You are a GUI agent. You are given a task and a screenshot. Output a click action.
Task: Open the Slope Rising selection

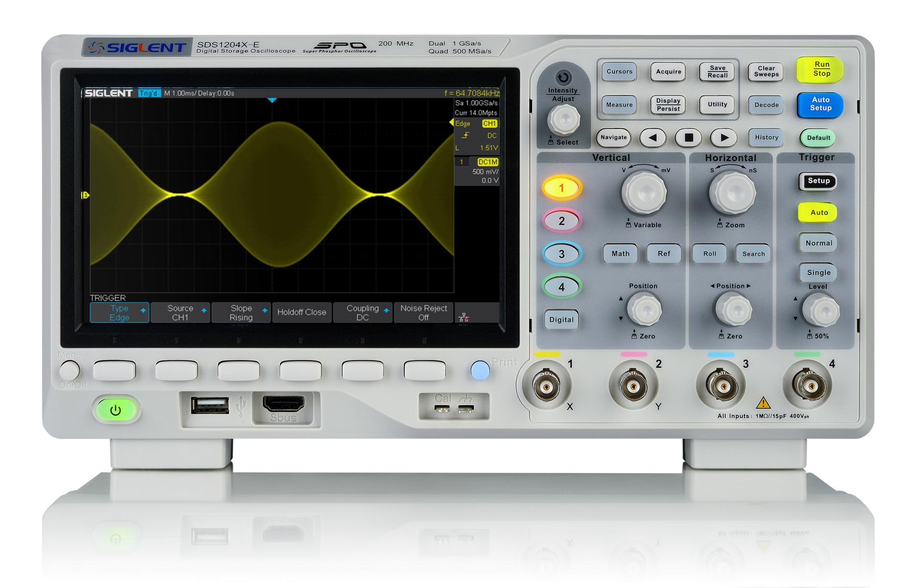240,312
